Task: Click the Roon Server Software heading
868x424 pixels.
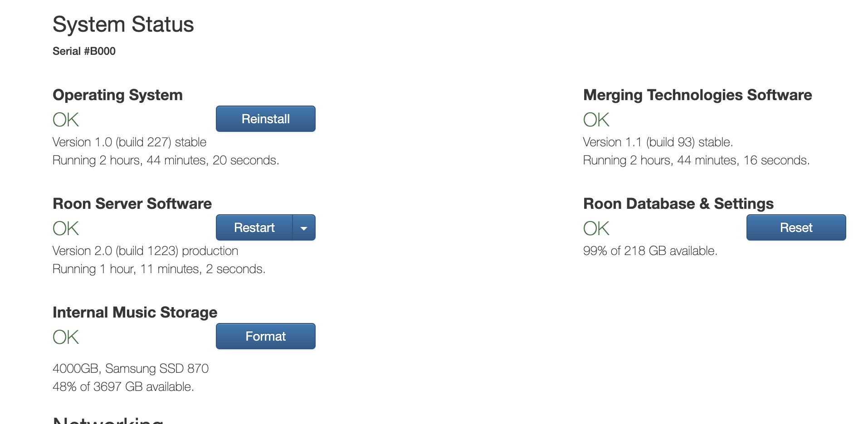Action: click(x=132, y=204)
